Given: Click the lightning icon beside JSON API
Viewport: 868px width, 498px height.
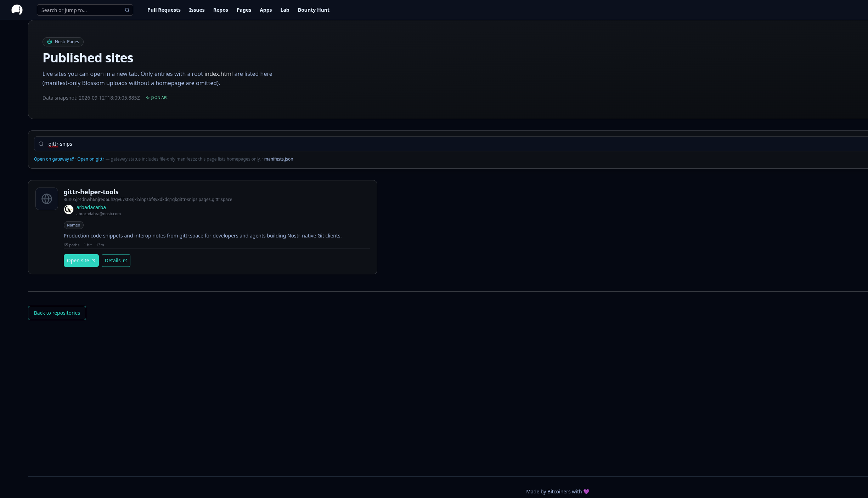Looking at the screenshot, I should coord(148,97).
